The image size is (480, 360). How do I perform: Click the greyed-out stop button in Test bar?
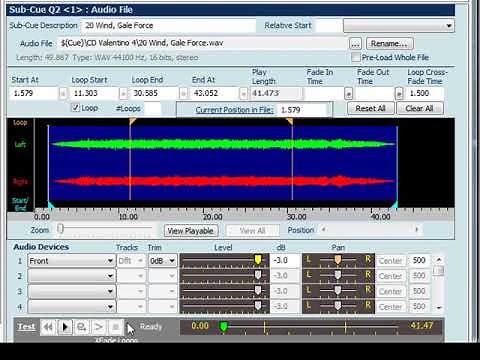pos(116,327)
